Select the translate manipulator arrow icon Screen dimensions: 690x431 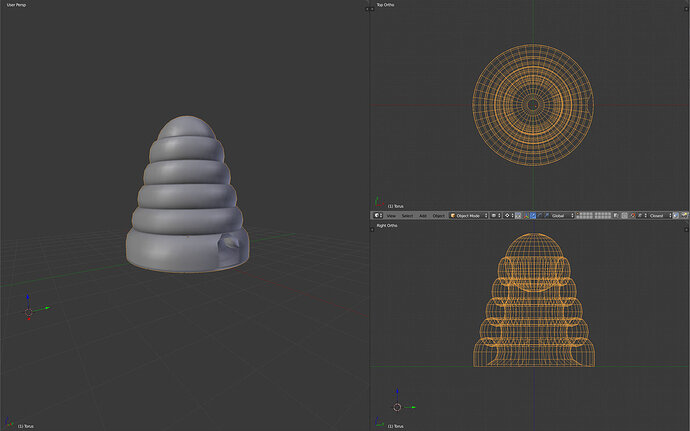pos(533,215)
